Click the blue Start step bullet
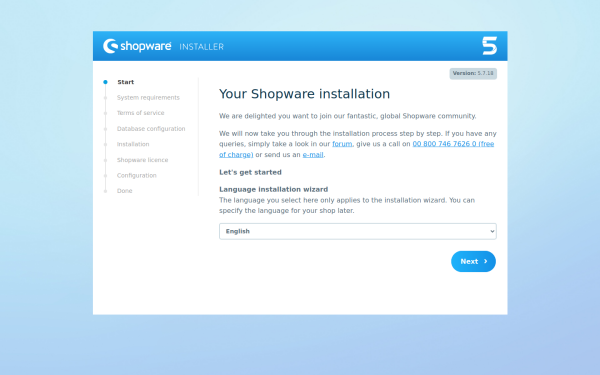The height and width of the screenshot is (375, 600). coord(105,82)
